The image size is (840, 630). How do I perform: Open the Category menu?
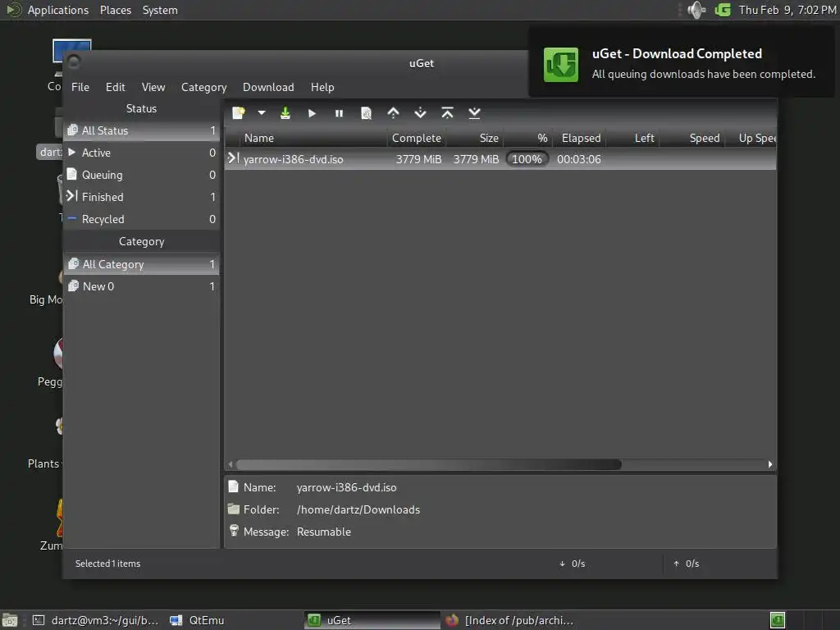pyautogui.click(x=203, y=87)
